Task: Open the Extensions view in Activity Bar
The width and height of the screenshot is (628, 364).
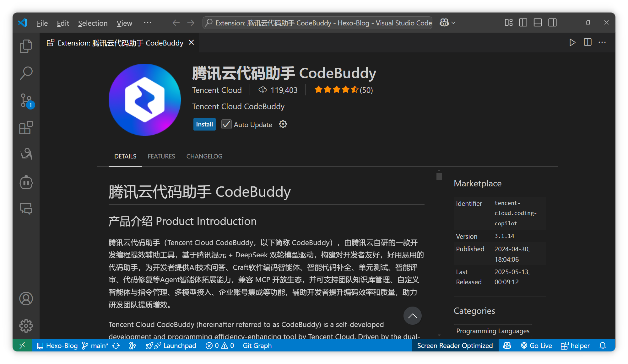Action: [x=26, y=128]
